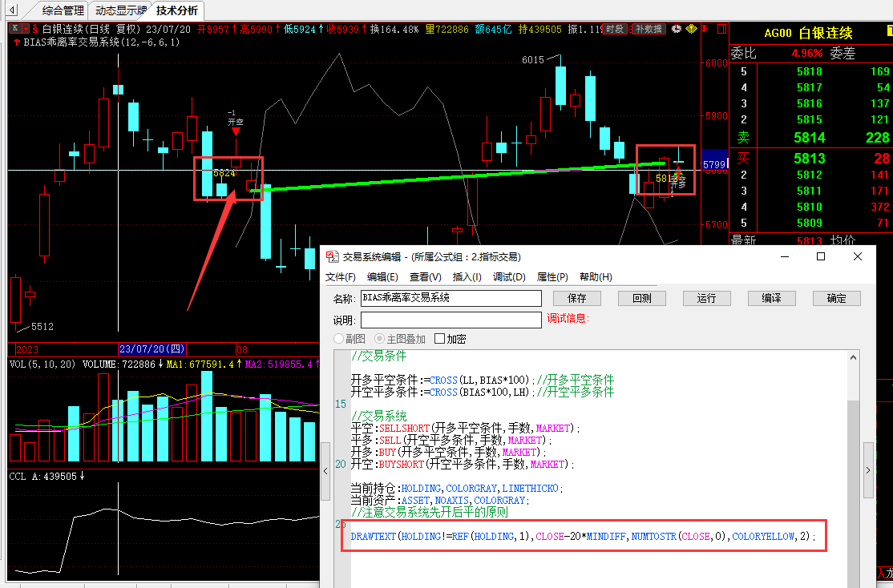Click the yellow diamond icon in chart header
Image resolution: width=893 pixels, height=588 pixels.
(691, 29)
